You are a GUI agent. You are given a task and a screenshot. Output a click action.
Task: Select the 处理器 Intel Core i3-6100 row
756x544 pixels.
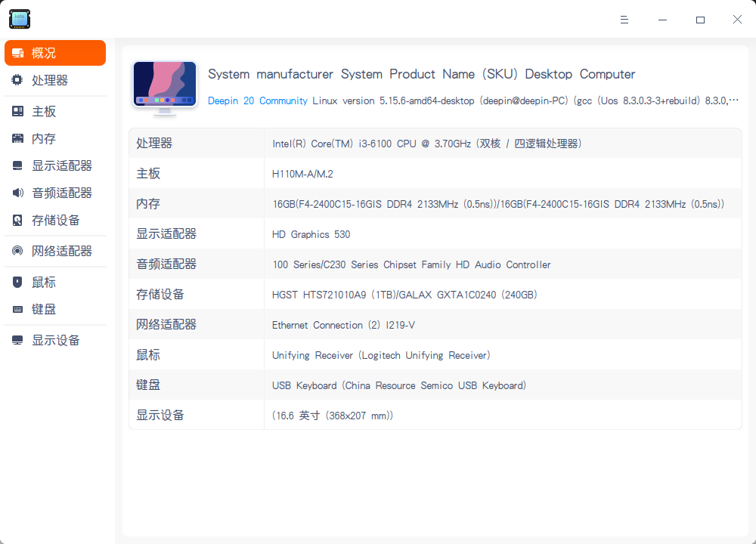[435, 143]
